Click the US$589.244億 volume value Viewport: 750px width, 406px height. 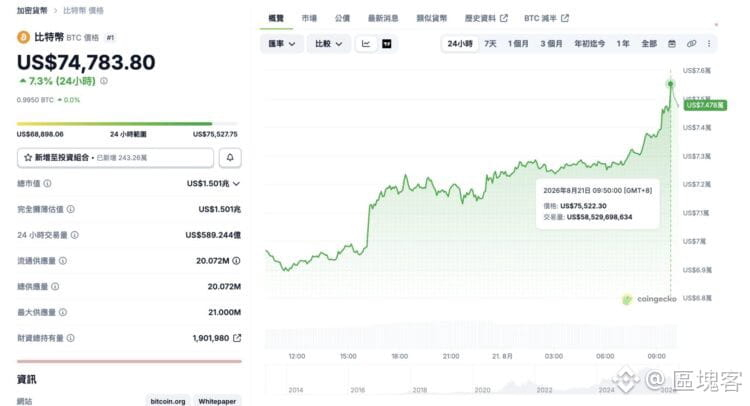pyautogui.click(x=213, y=235)
